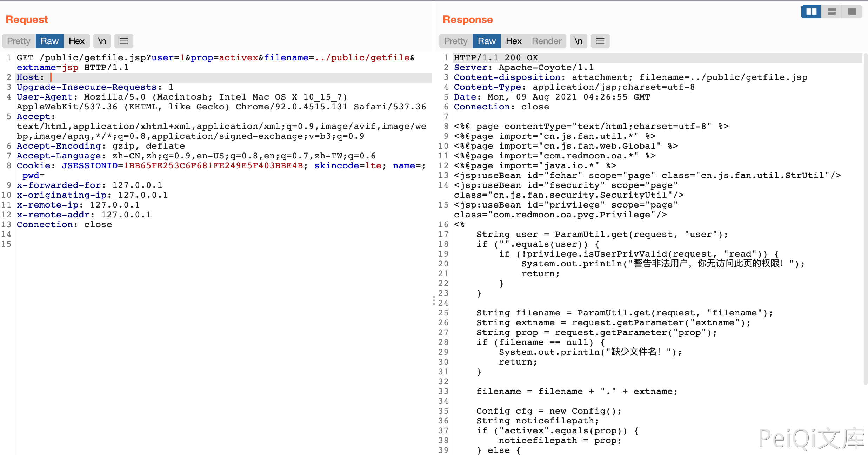Open the Response hamburger options menu
This screenshot has height=455, width=868.
click(600, 41)
